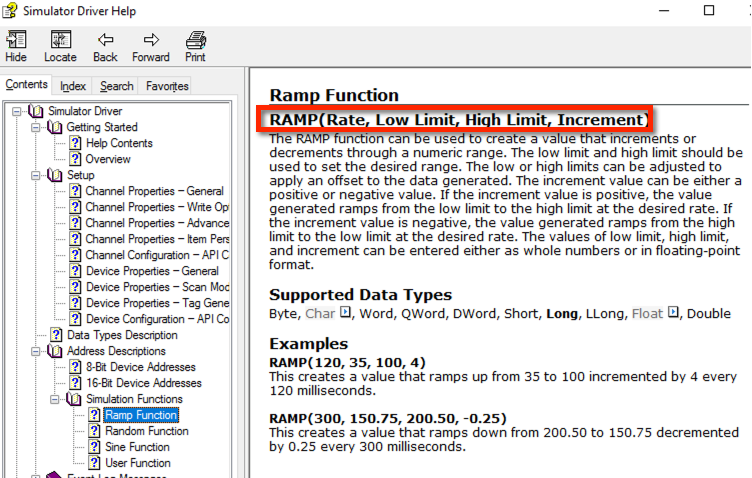Switch to the Index tab
Screen dimensions: 752x478
click(x=73, y=86)
